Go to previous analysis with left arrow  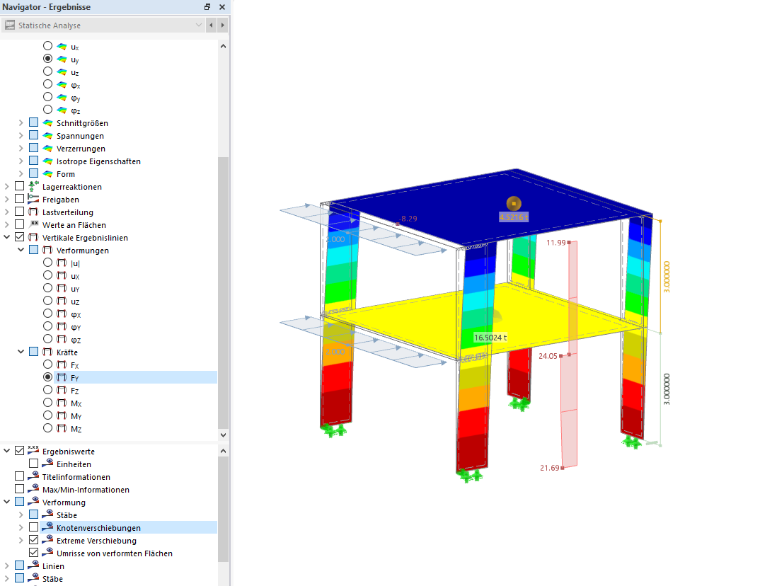tap(211, 25)
